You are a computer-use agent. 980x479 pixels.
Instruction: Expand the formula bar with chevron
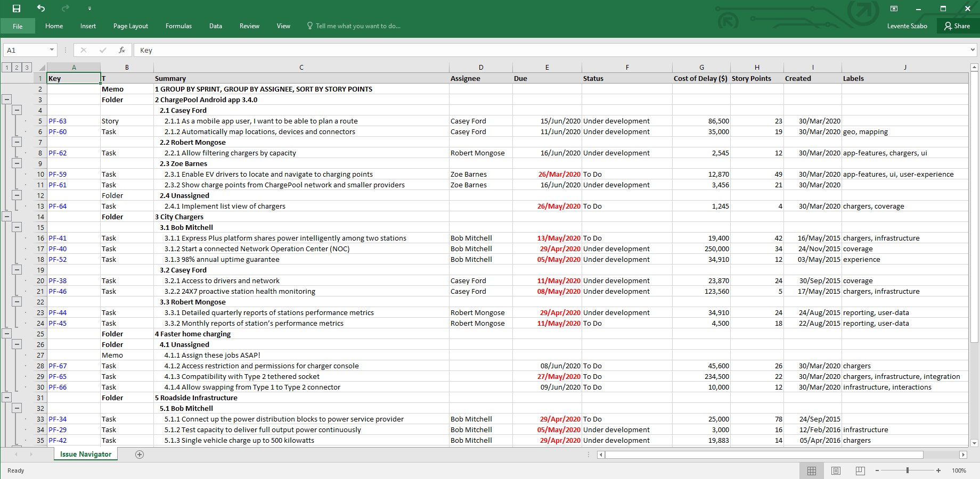[973, 50]
